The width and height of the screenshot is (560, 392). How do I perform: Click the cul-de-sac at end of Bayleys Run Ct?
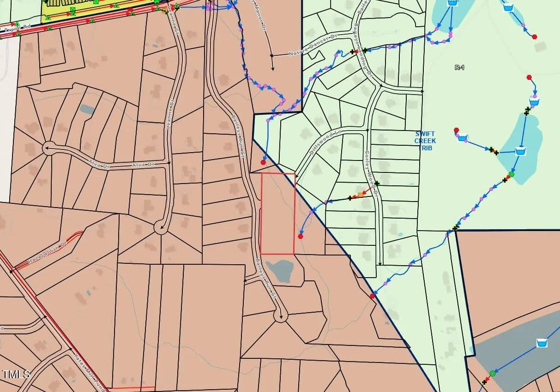280,316
